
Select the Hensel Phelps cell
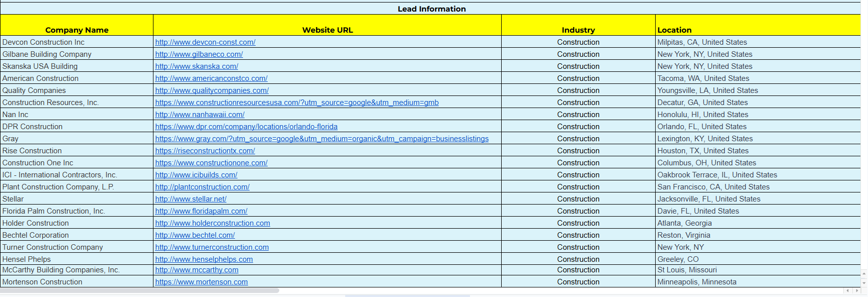76,259
